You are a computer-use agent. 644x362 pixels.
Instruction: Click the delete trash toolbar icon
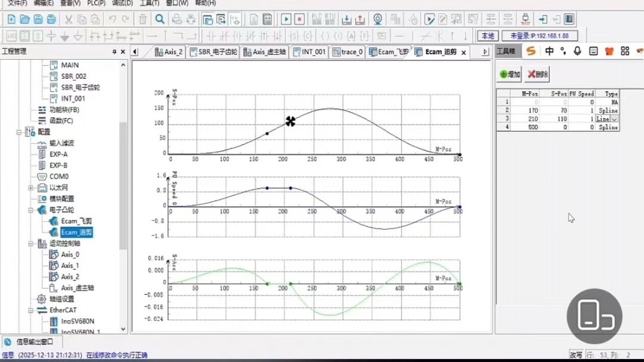143,19
